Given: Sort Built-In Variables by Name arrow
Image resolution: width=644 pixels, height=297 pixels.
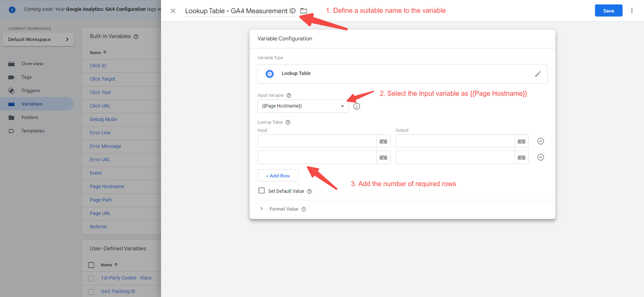Looking at the screenshot, I should coord(105,52).
